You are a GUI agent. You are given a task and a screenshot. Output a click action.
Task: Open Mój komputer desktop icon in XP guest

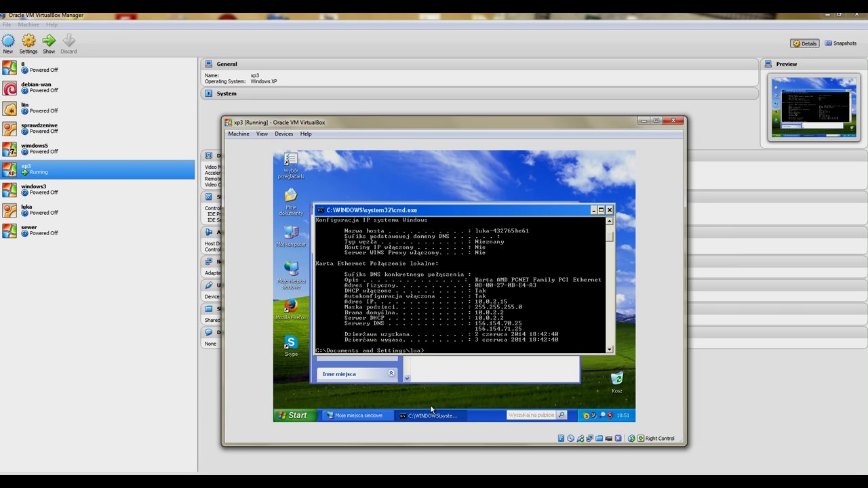291,232
